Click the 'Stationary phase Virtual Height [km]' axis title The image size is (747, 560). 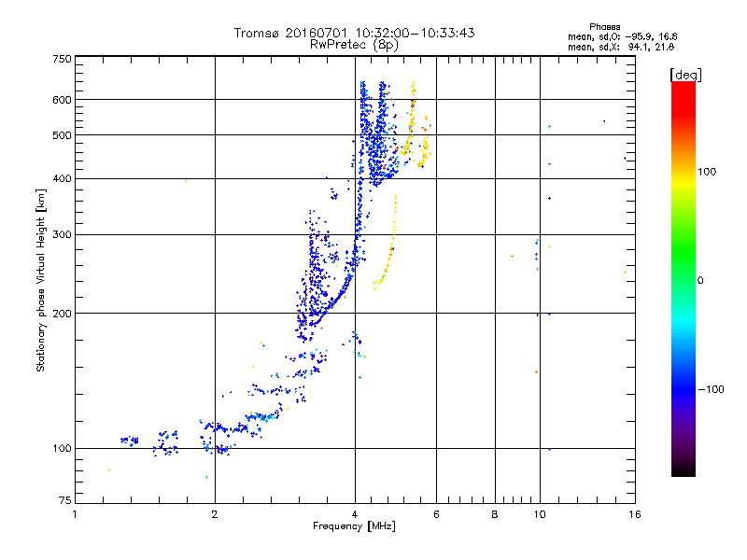41,280
